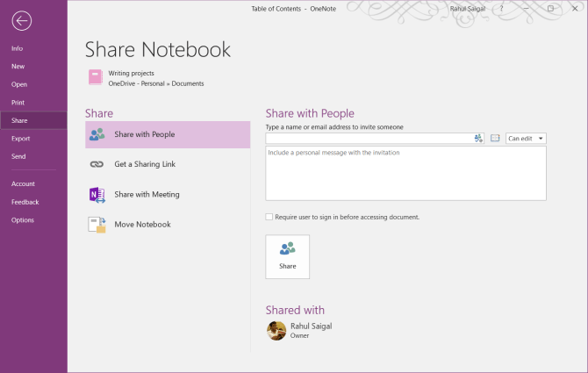This screenshot has width=588, height=373.
Task: Click the Get a Sharing Link chain icon
Action: (x=97, y=165)
